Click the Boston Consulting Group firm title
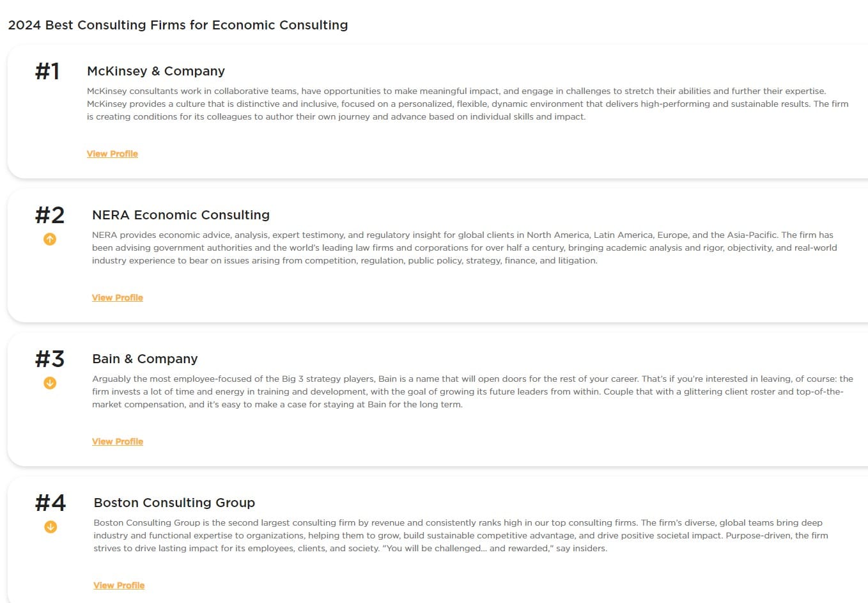868x603 pixels. 174,503
